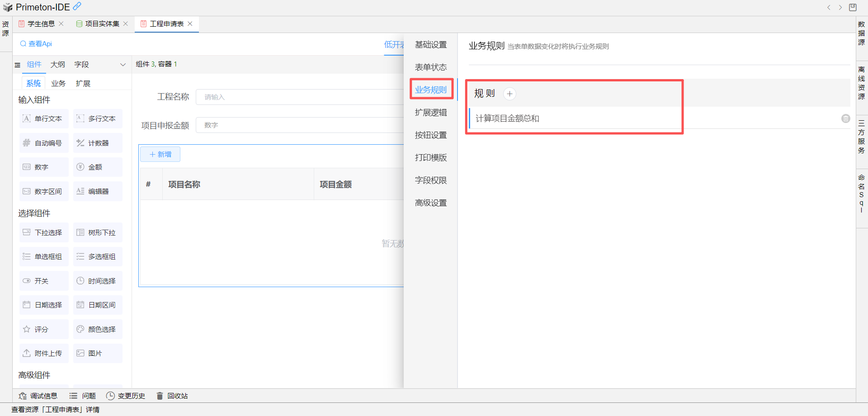Viewport: 868px width, 416px height.
Task: Select the 颜色选择 color picker component
Action: tap(98, 329)
